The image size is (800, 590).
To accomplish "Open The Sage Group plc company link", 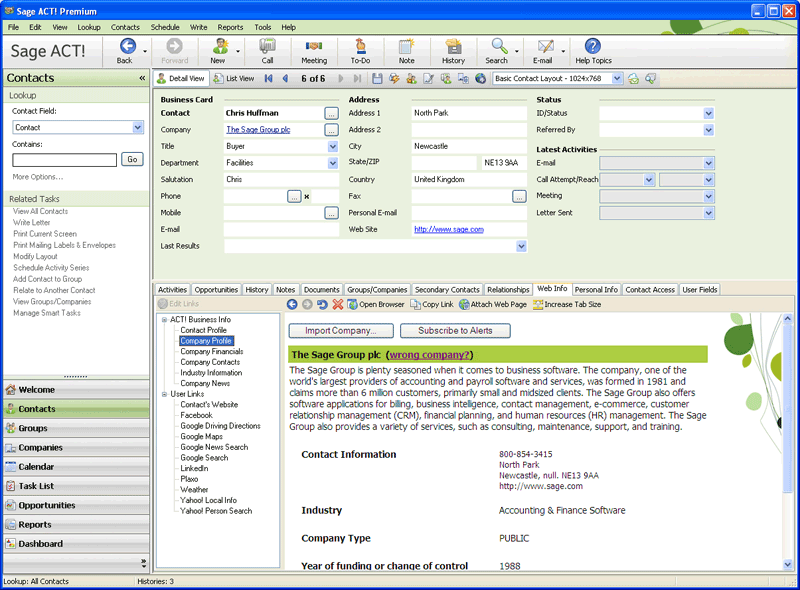I will (x=258, y=130).
